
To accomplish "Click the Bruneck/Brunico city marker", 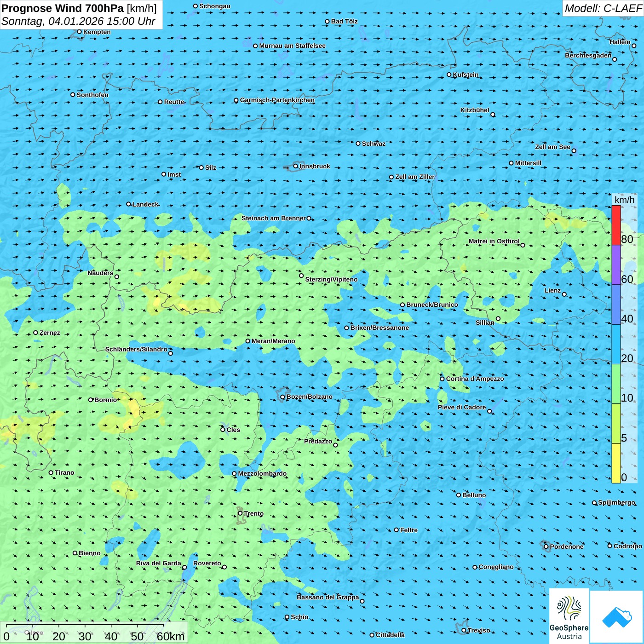I will 402,305.
